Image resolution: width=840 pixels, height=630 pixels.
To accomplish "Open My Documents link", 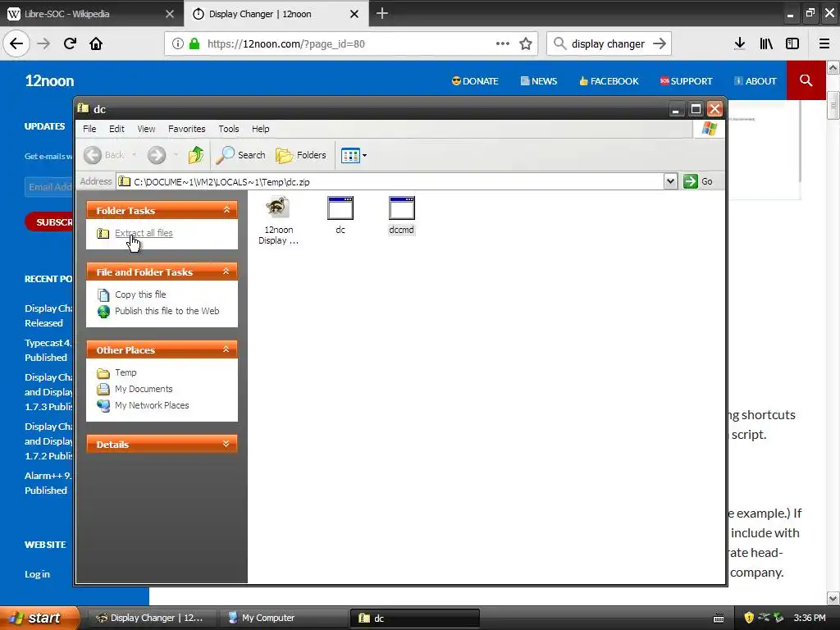I will (x=144, y=389).
